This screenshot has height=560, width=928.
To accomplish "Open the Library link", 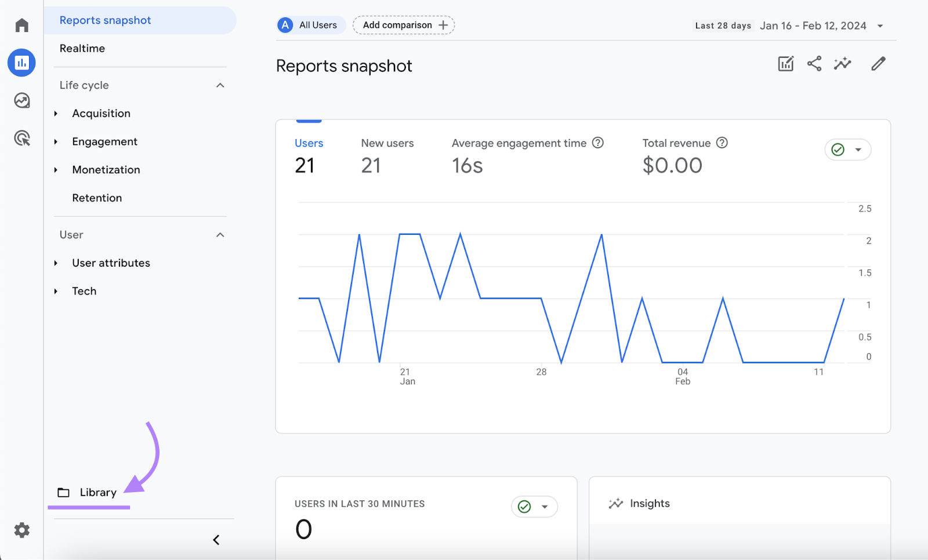I will click(97, 493).
